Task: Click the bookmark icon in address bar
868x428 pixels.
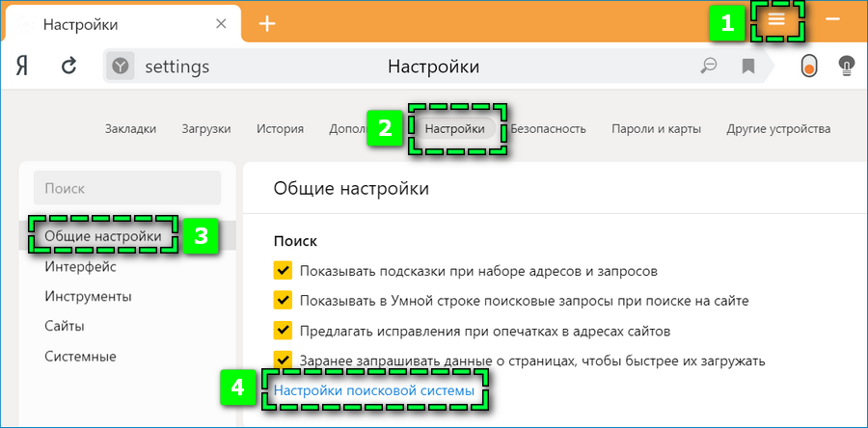Action: pos(748,67)
